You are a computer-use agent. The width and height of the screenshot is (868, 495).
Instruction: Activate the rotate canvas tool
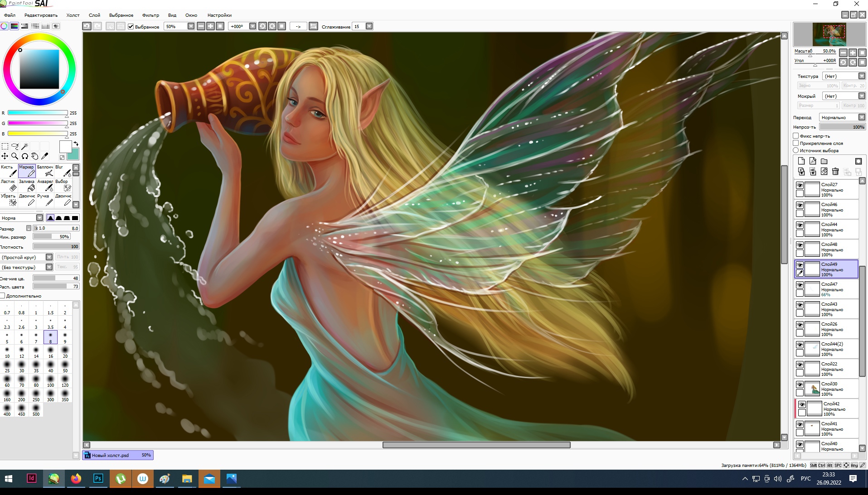[x=25, y=156]
